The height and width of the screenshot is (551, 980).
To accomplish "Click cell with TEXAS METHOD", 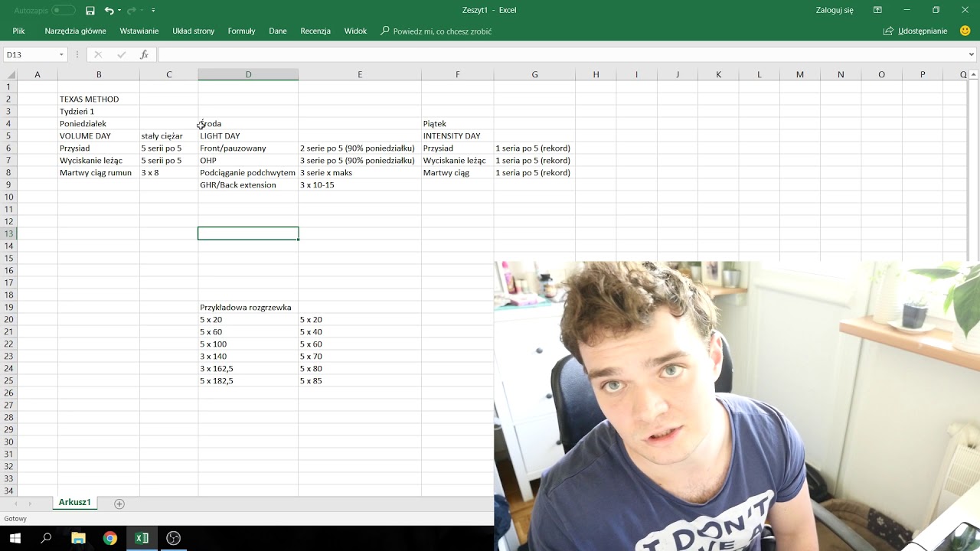I will click(99, 99).
